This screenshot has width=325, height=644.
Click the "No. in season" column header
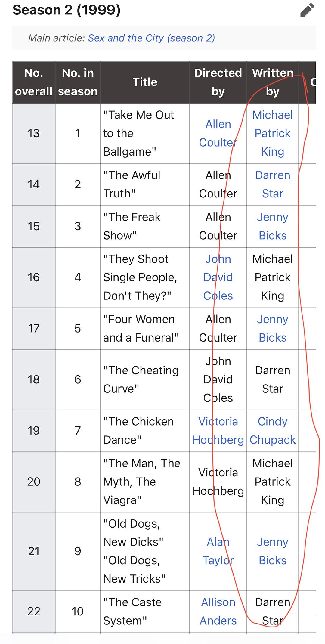(x=78, y=82)
